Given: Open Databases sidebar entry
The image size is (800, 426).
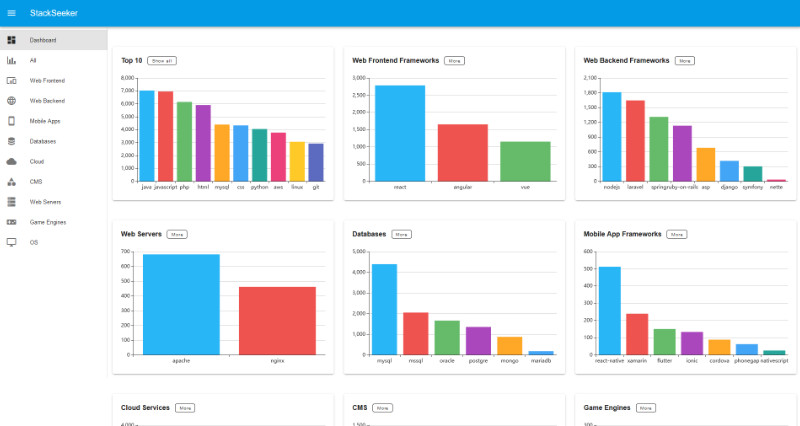Looking at the screenshot, I should click(54, 141).
